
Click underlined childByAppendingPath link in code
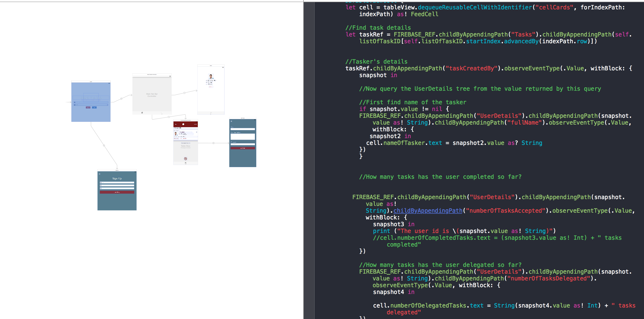tap(428, 211)
